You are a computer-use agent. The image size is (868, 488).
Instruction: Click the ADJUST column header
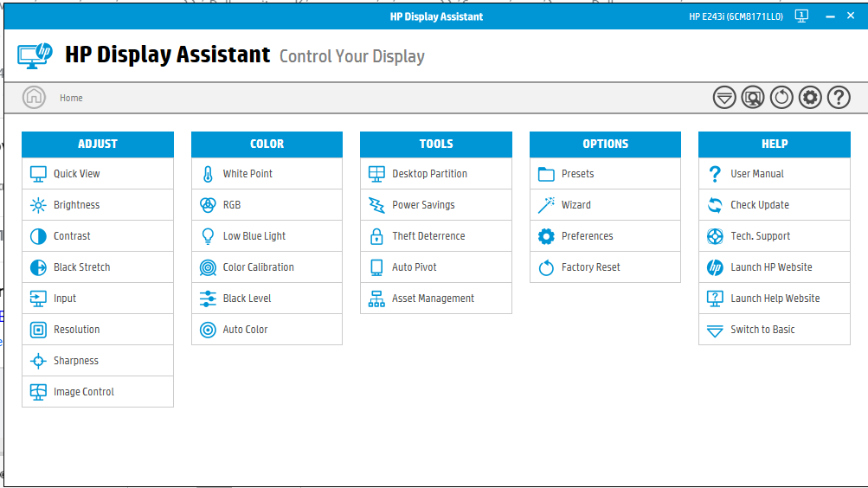point(98,144)
